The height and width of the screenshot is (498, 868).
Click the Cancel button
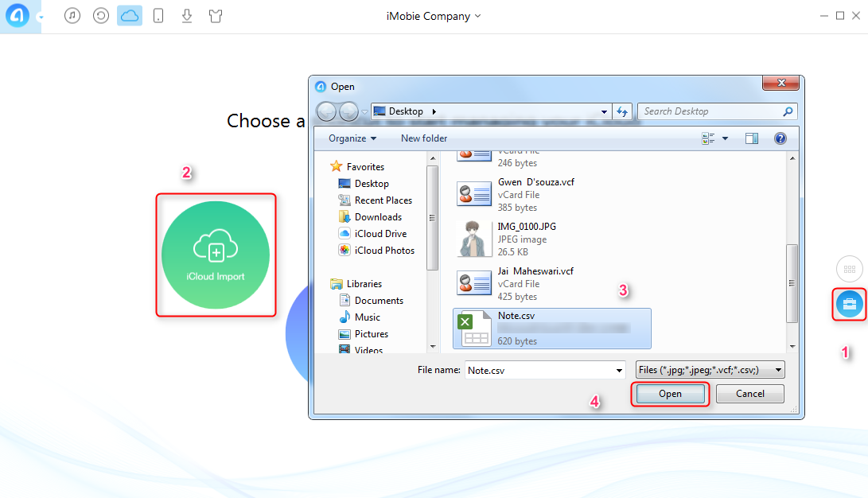coord(750,394)
